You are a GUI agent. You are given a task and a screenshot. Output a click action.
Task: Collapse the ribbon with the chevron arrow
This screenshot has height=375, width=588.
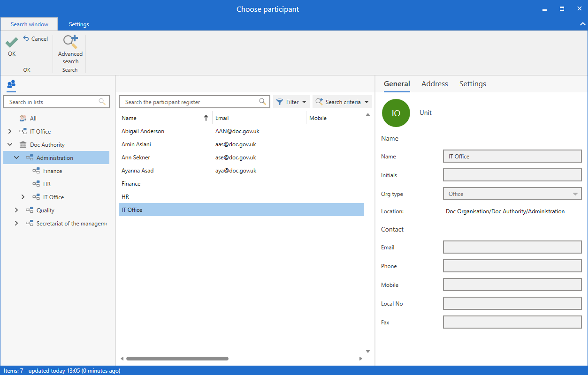click(583, 24)
